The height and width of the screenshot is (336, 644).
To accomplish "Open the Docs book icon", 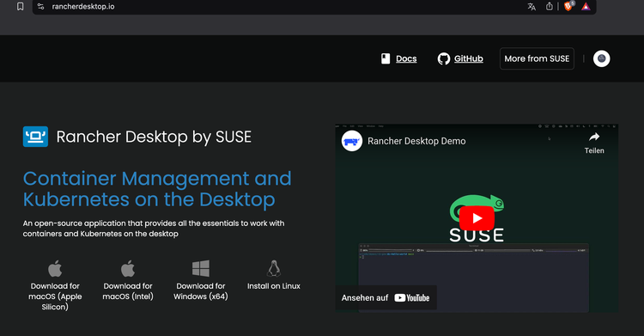I will tap(386, 58).
